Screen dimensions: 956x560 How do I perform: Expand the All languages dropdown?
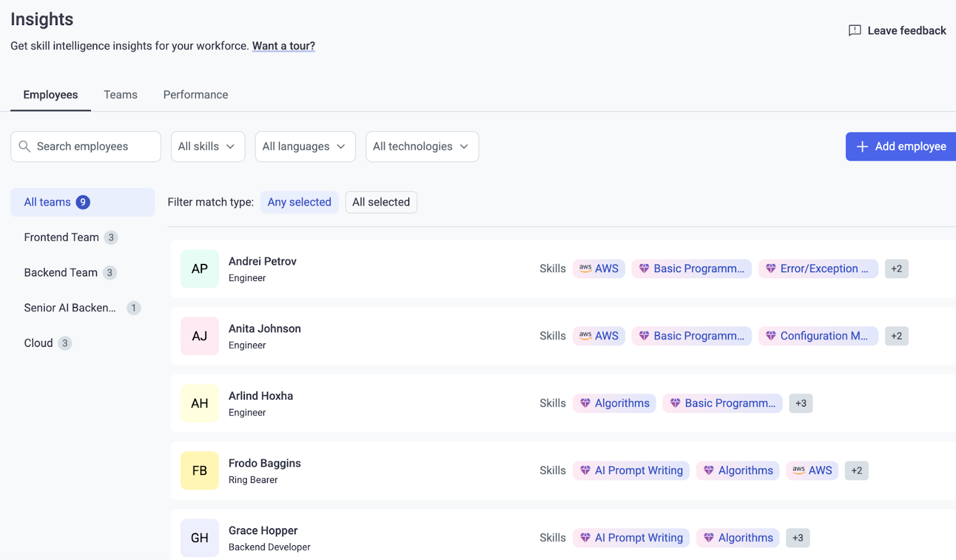click(305, 146)
